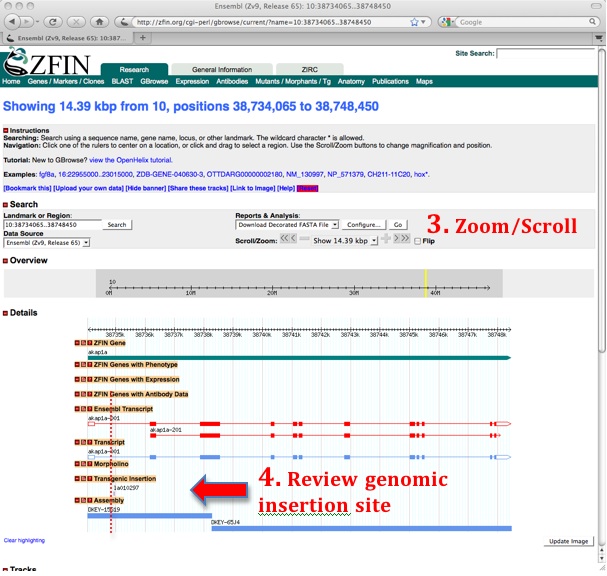This screenshot has height=576, width=607.
Task: Open the Mutants / Morphants / Tg menu
Action: [x=294, y=81]
